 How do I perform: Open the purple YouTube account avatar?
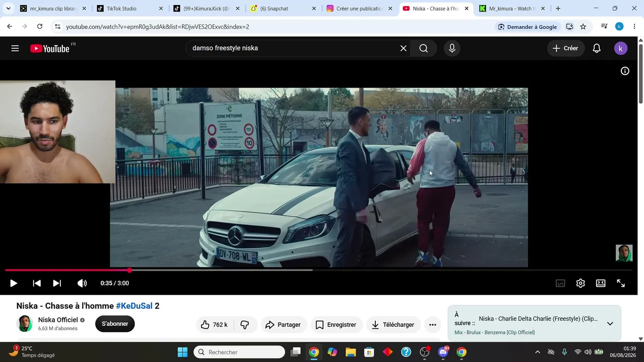coord(621,48)
